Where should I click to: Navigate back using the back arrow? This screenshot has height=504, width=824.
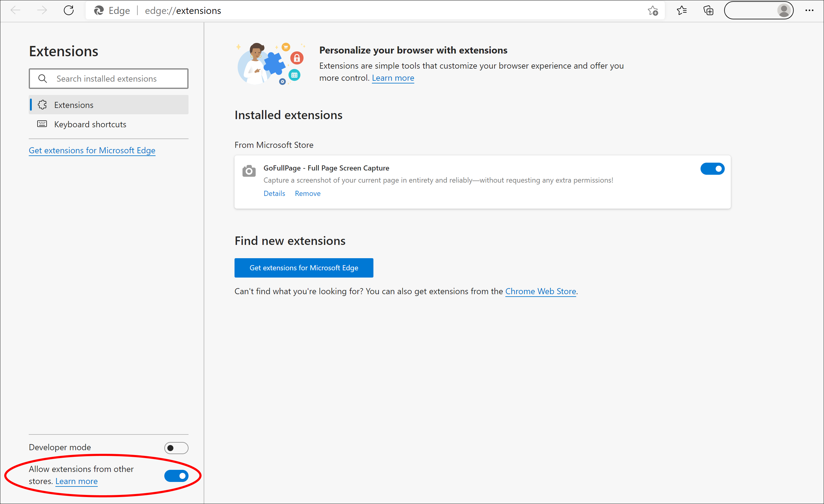tap(15, 10)
